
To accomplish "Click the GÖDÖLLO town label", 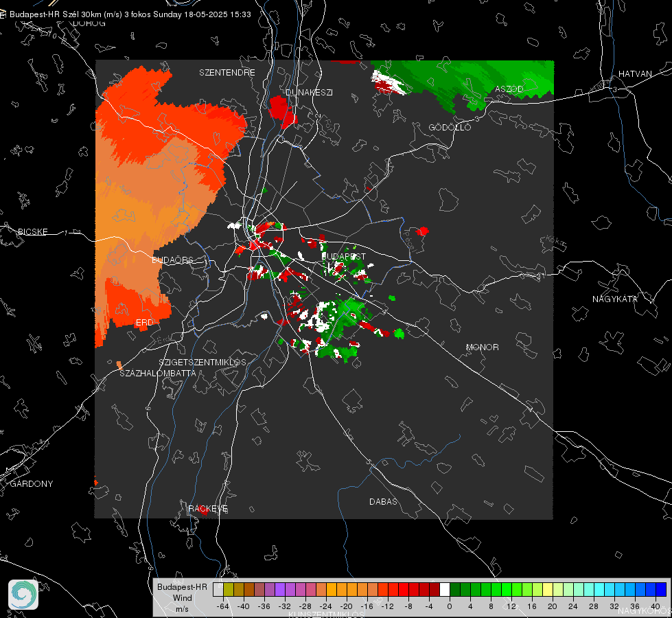I will 450,127.
